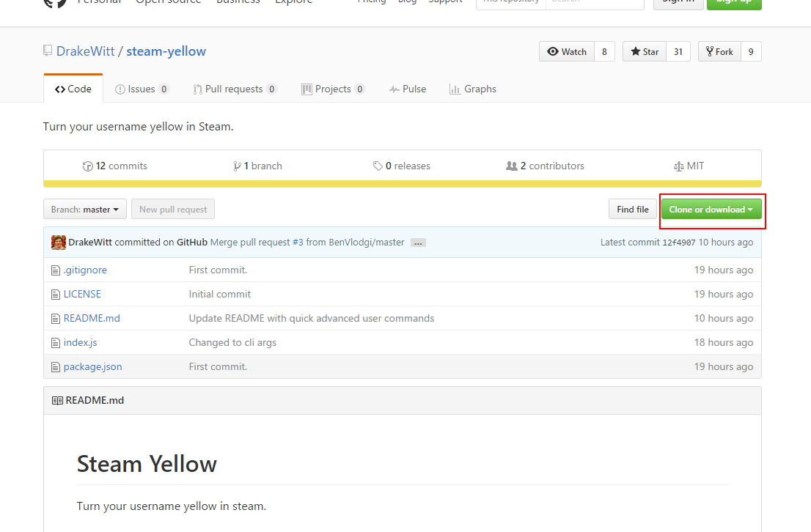Click the branch icon beside 1 branch

coord(236,166)
